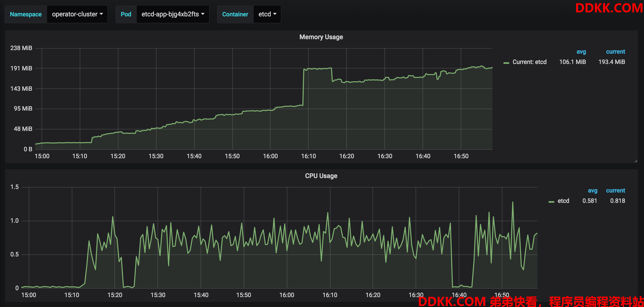
Task: Click the 106.1 MiB average memory value
Action: click(x=572, y=62)
